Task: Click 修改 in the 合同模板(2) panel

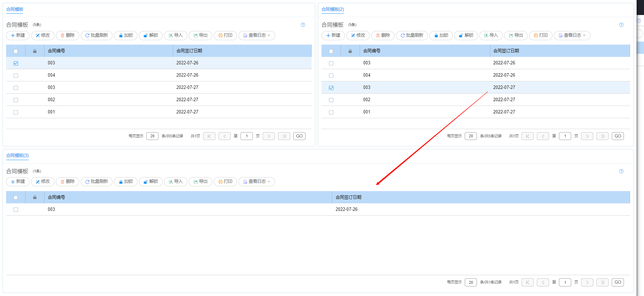Action: tap(358, 35)
